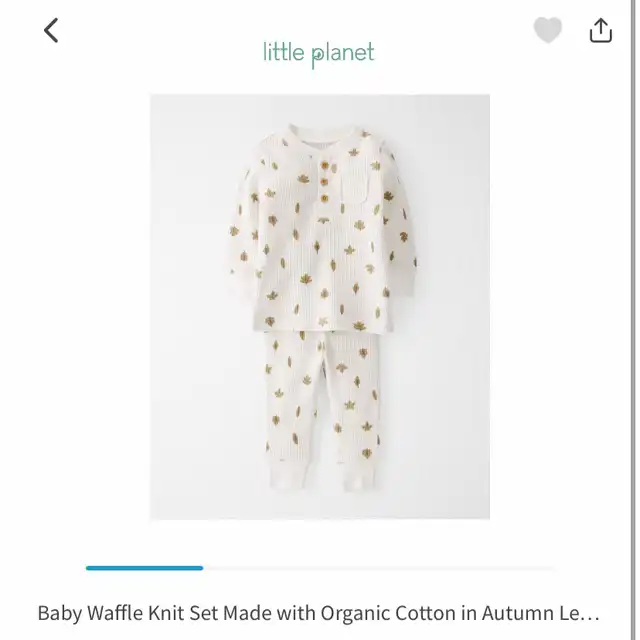
Task: Visit the little planet brand page
Action: 319,54
